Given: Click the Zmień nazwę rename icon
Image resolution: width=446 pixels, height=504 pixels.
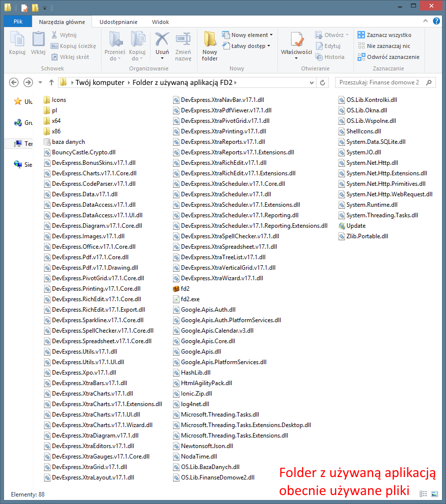Looking at the screenshot, I should pos(183,40).
